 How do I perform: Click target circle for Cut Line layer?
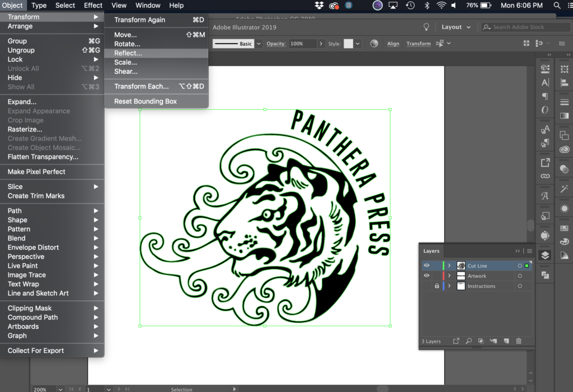click(x=520, y=266)
